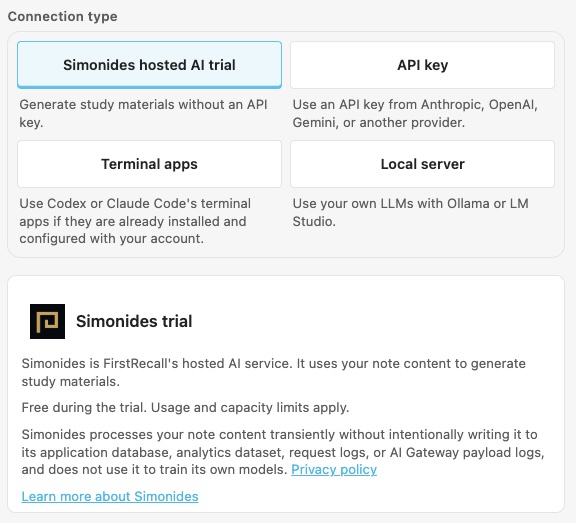Open the Privacy policy link

point(334,469)
